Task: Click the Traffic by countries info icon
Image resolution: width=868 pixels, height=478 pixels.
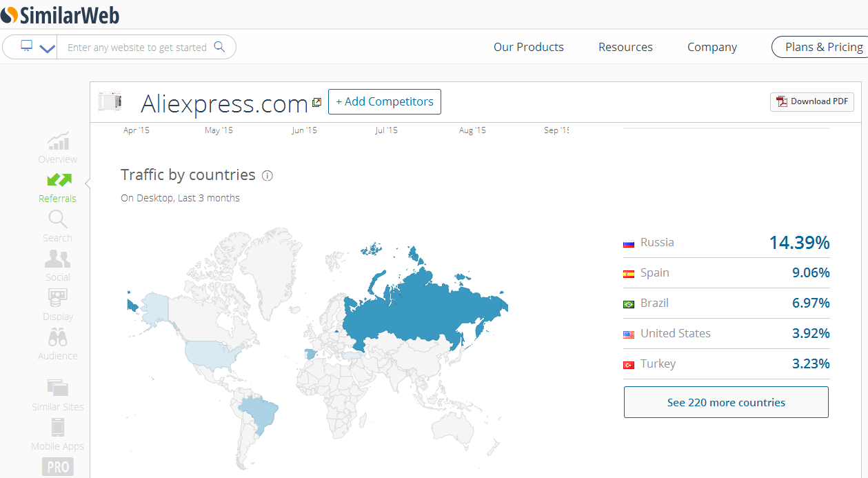Action: click(268, 176)
